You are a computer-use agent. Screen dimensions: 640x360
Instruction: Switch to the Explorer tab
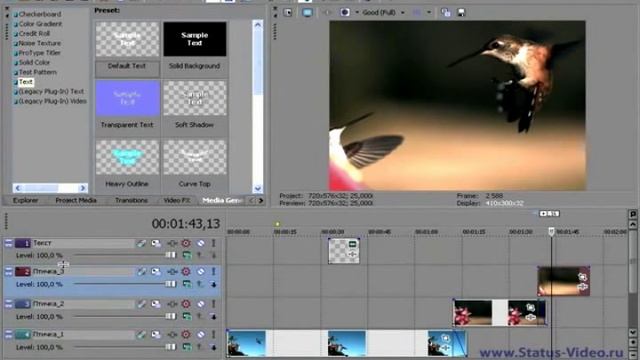pyautogui.click(x=26, y=200)
